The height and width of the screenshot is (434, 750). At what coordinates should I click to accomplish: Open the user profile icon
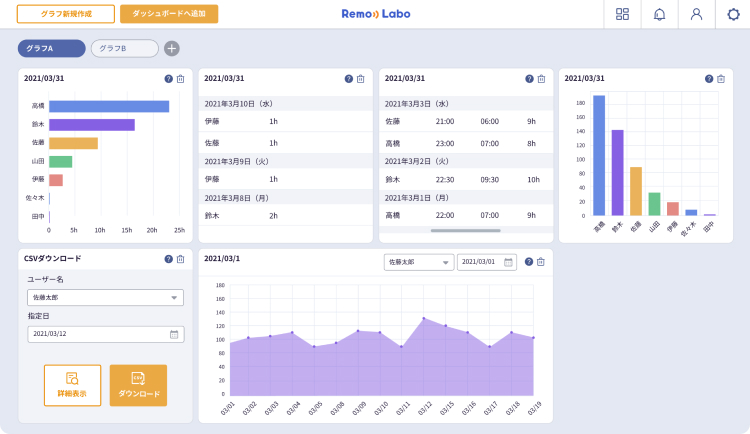point(696,14)
